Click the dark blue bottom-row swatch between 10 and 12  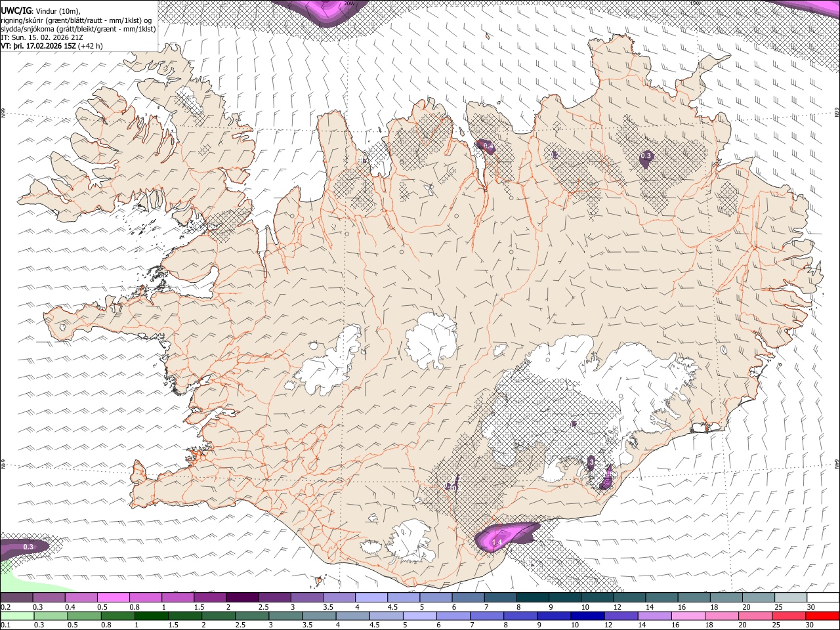point(588,616)
